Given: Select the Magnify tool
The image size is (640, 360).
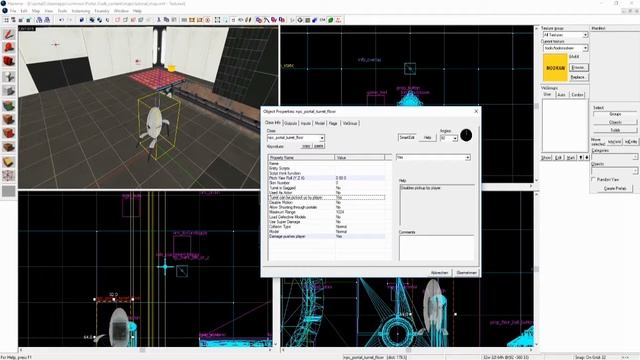Looking at the screenshot, I should (9, 48).
